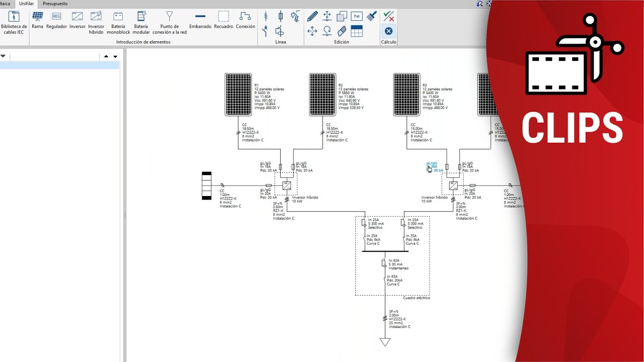Select the Copy tool in Edición
644x362 pixels.
point(342,16)
